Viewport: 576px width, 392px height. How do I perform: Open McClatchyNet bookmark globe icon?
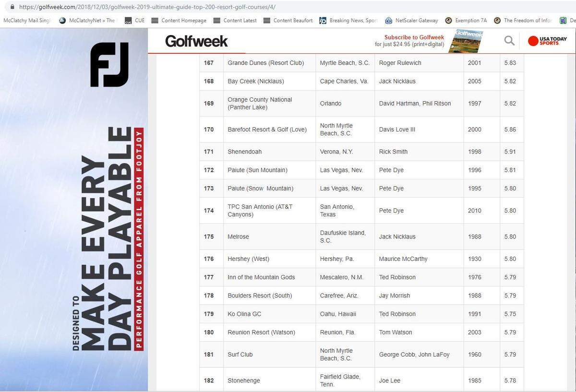[62, 21]
